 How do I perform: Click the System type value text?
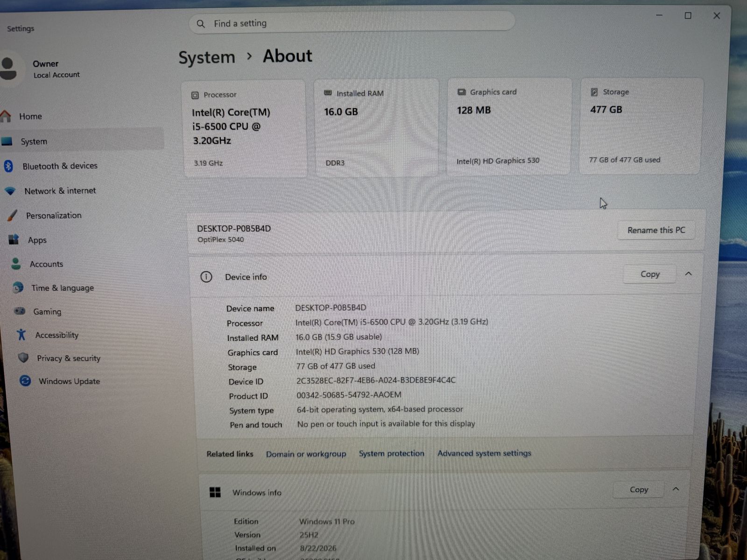click(380, 409)
